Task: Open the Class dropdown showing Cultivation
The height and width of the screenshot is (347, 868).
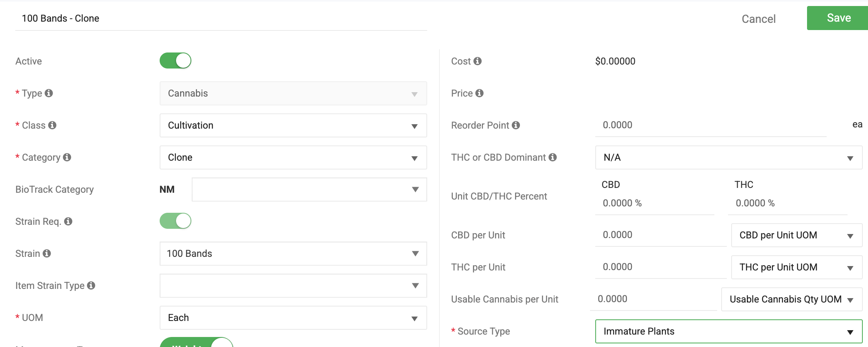Action: click(x=293, y=125)
